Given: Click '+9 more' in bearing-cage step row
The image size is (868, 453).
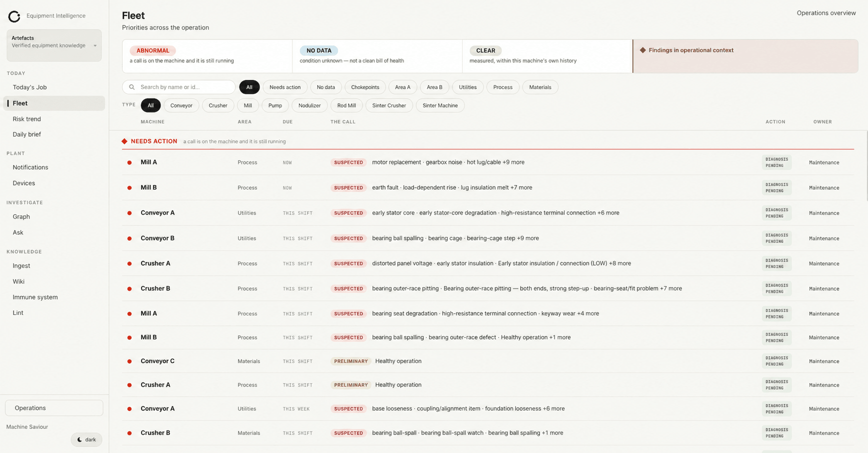Looking at the screenshot, I should [528, 238].
